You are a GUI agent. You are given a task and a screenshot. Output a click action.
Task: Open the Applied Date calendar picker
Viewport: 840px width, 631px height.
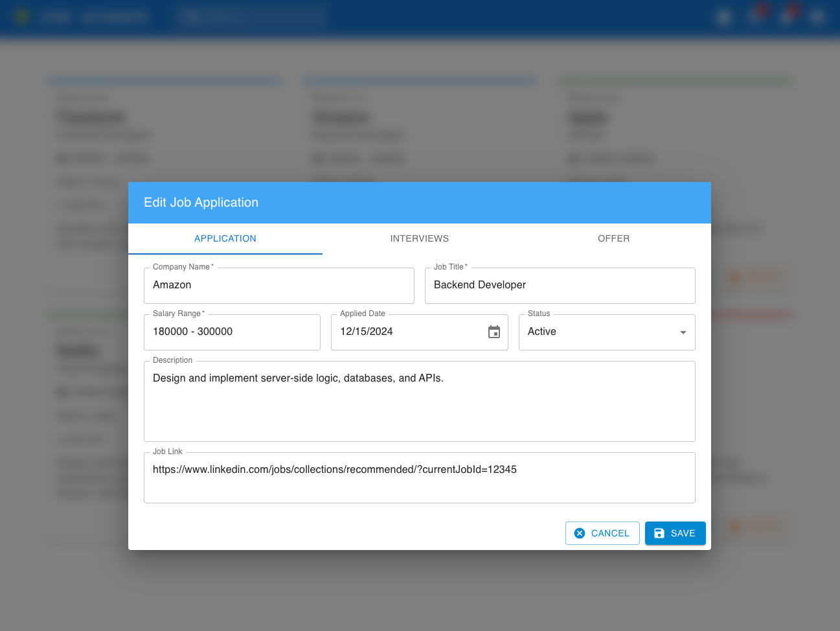[494, 332]
